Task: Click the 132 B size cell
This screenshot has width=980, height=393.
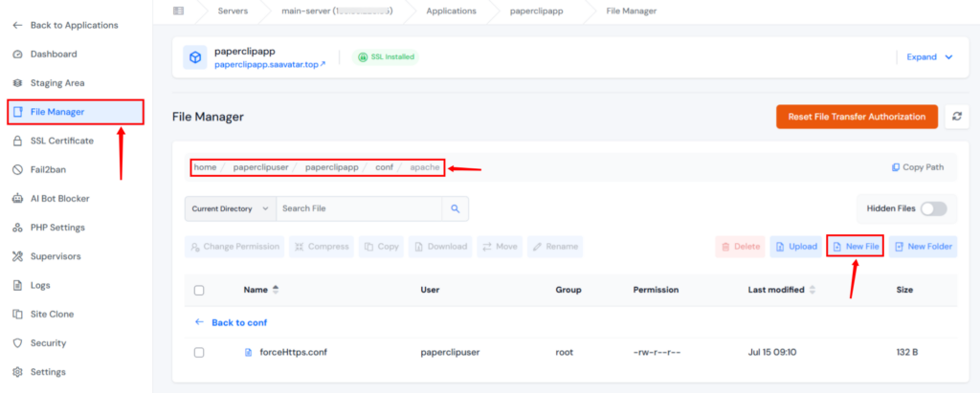Action: tap(907, 353)
